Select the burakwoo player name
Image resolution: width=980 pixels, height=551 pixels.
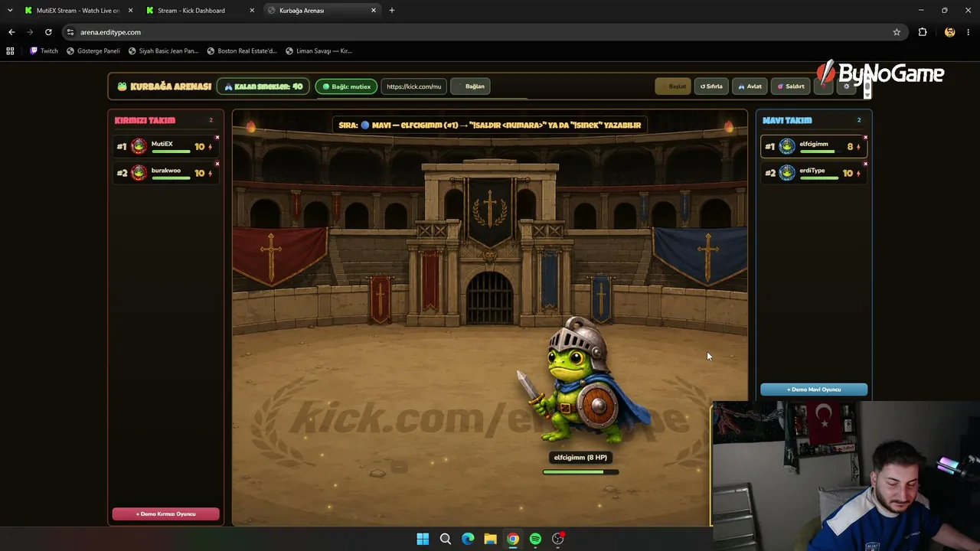[x=165, y=170]
